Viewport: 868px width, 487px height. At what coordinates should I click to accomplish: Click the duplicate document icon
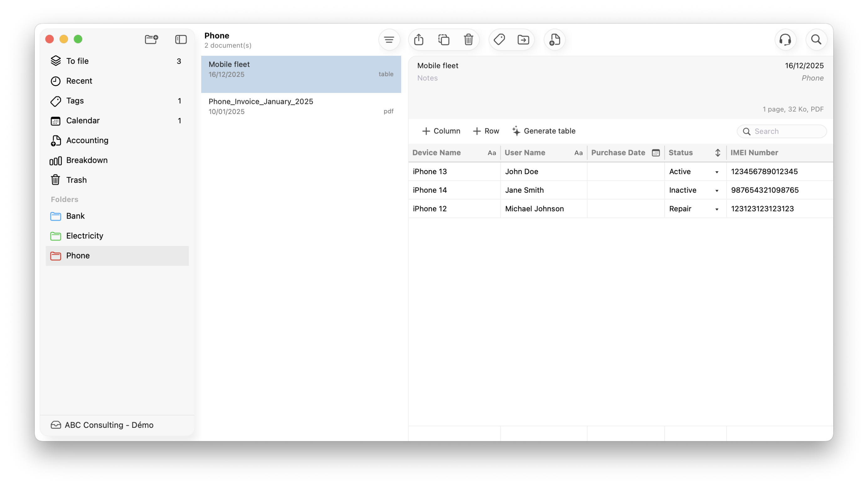(x=443, y=40)
